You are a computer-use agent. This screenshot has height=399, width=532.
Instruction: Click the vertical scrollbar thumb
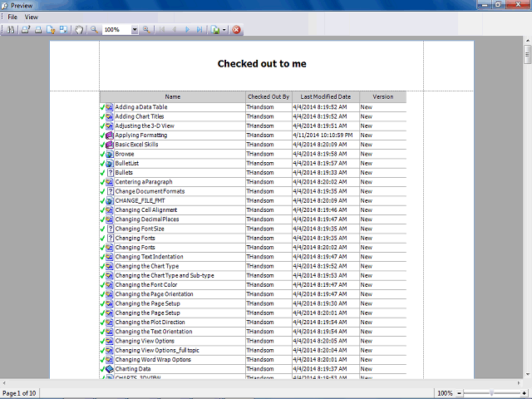(528, 54)
